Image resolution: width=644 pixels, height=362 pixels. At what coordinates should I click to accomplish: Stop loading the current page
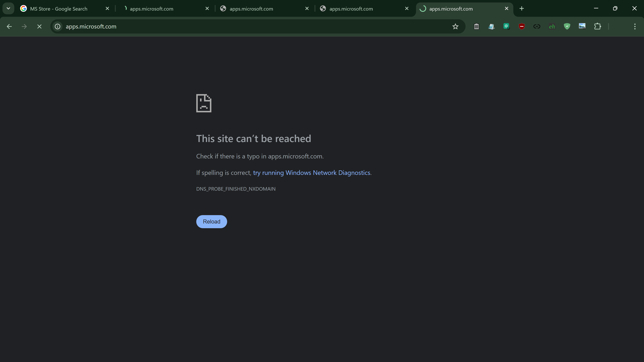[39, 26]
